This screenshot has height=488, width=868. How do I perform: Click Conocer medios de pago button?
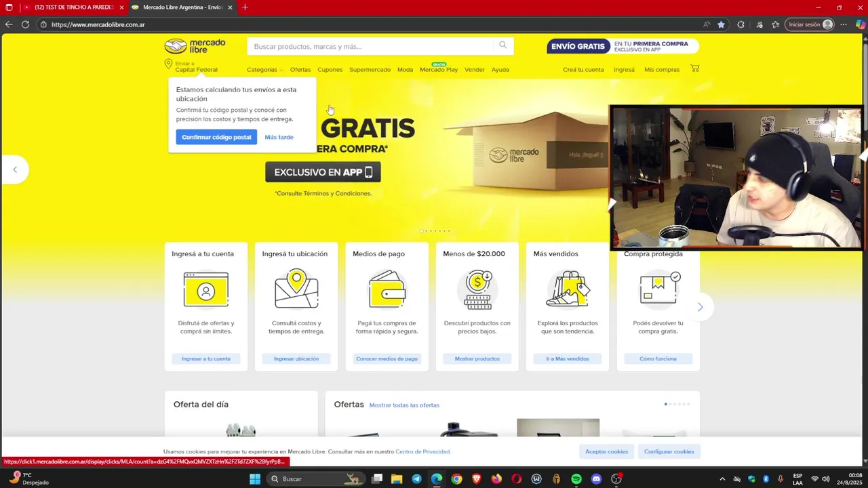(x=387, y=359)
